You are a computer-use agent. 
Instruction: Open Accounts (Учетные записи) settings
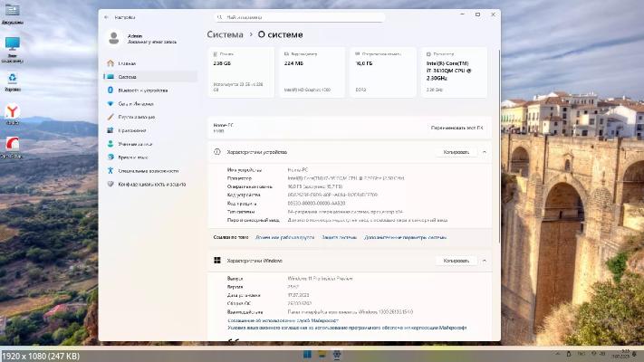150,144
